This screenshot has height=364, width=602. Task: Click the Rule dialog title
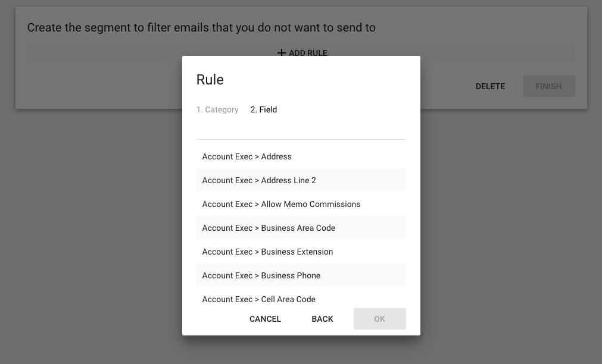point(210,80)
